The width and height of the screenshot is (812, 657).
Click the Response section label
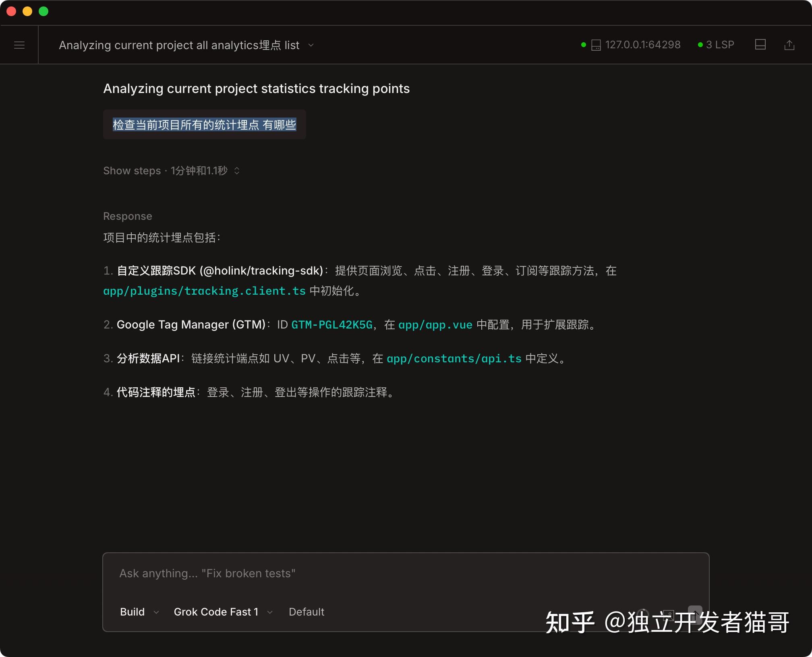click(127, 216)
